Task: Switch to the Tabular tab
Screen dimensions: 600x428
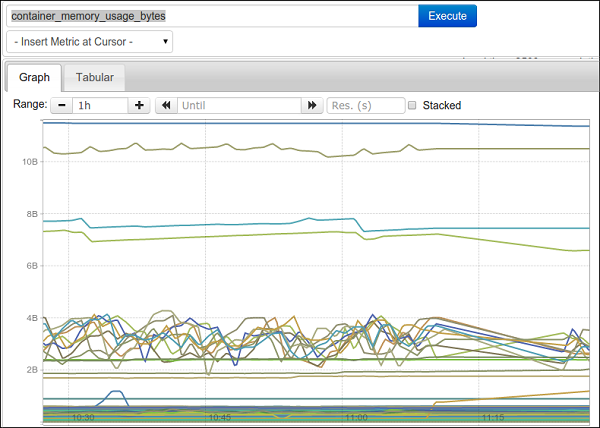Action: pyautogui.click(x=95, y=78)
